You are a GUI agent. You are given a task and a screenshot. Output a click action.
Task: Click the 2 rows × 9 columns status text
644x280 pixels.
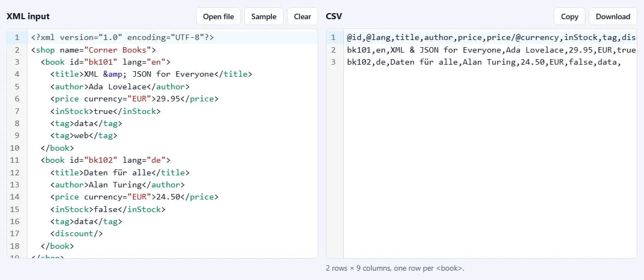[x=395, y=268]
